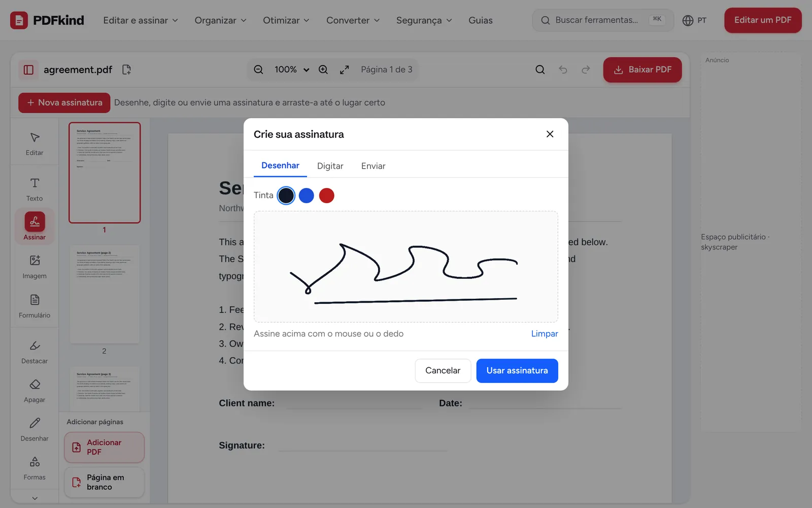
Task: Switch to the Digitar tab
Action: (330, 166)
